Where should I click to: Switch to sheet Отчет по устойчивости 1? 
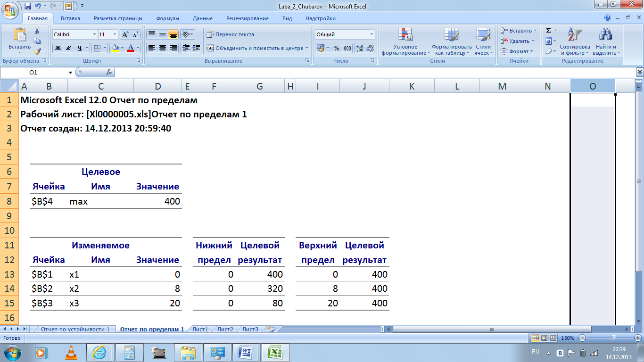(x=75, y=329)
